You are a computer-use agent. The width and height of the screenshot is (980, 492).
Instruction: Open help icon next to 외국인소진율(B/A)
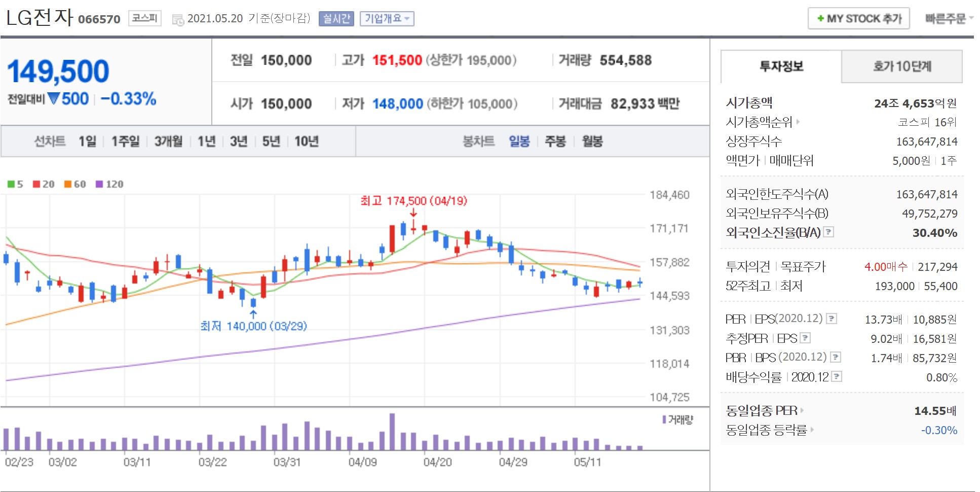(x=828, y=232)
